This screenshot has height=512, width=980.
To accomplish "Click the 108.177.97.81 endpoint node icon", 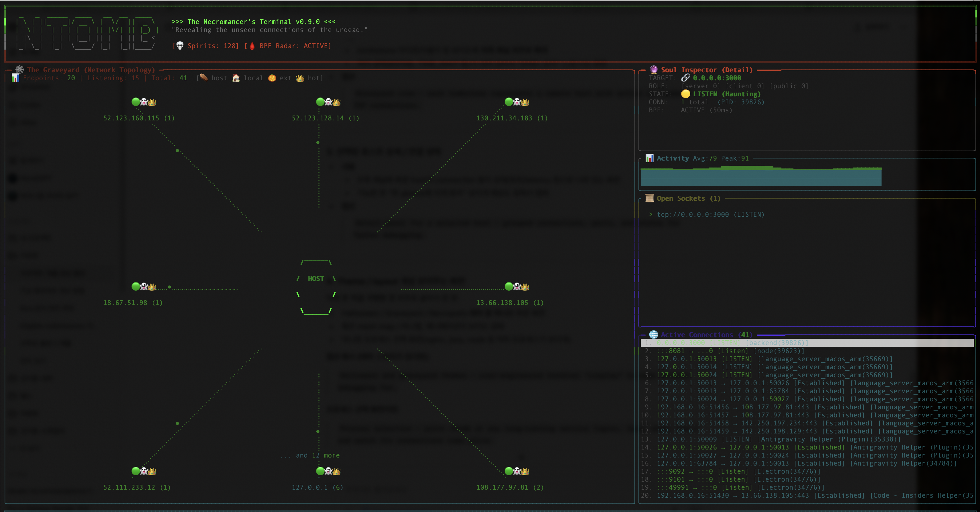I will (x=516, y=471).
